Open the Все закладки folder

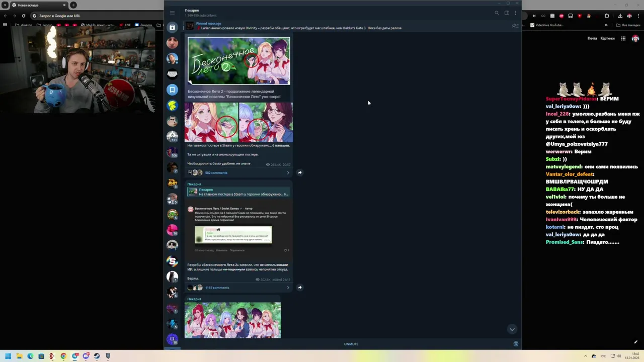tap(628, 25)
